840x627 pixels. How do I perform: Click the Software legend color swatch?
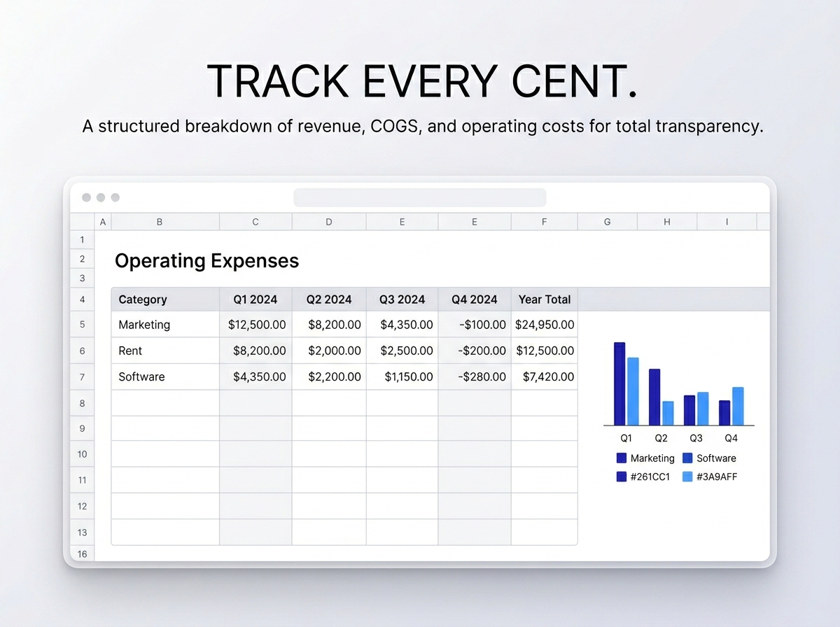(687, 458)
